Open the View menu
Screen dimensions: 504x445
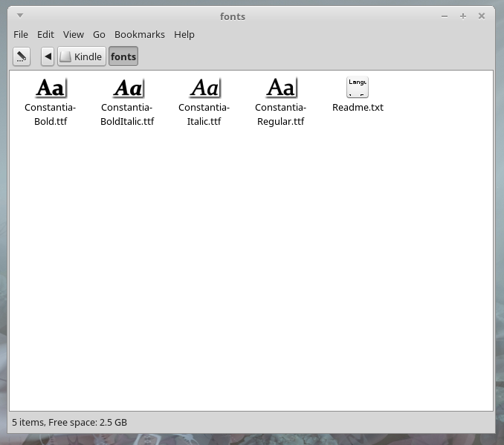[74, 34]
